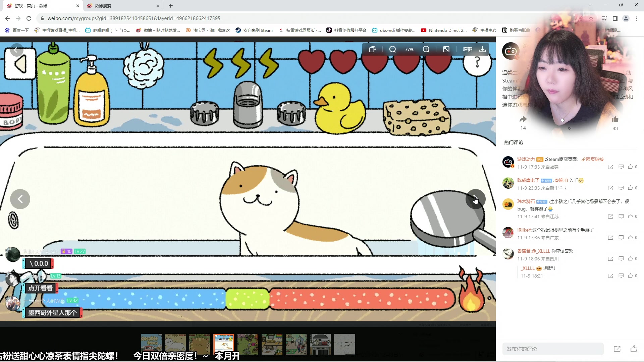Click the rotate image icon in viewer toolbar
This screenshot has height=362, width=644.
pos(372,50)
